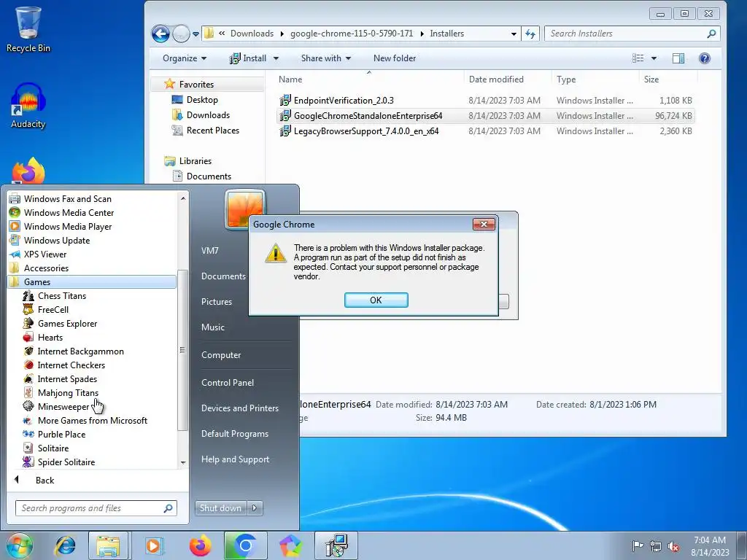
Task: Switch to Chrome on the taskbar
Action: coord(245,545)
